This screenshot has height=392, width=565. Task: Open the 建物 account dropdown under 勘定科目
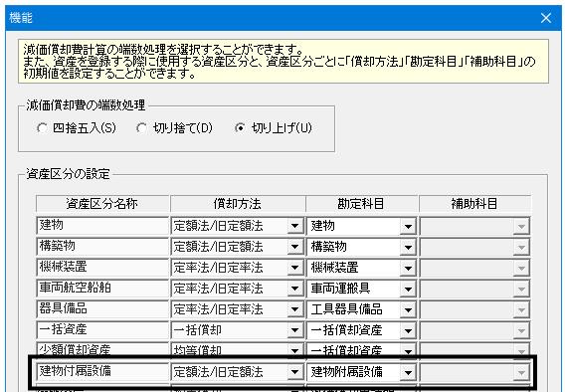408,226
